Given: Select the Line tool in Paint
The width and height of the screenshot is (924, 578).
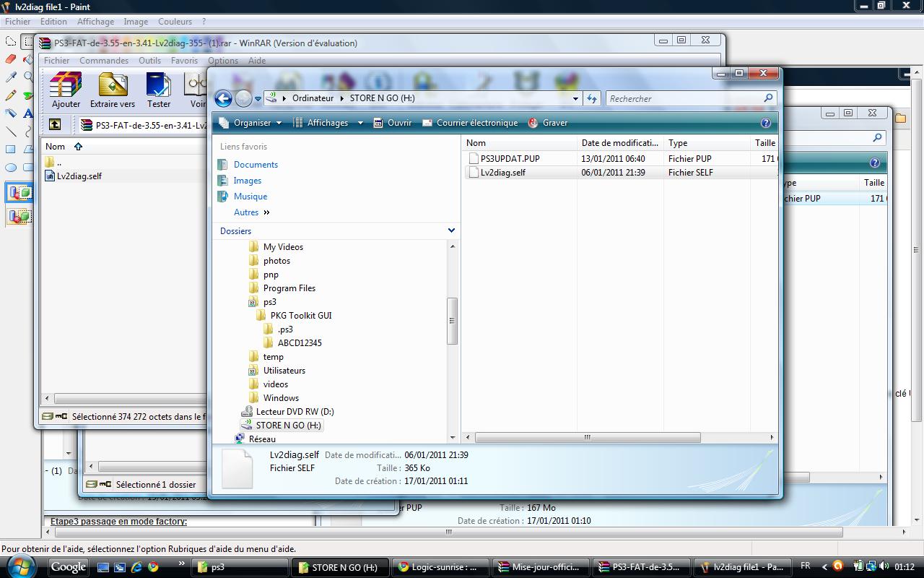Looking at the screenshot, I should [11, 131].
